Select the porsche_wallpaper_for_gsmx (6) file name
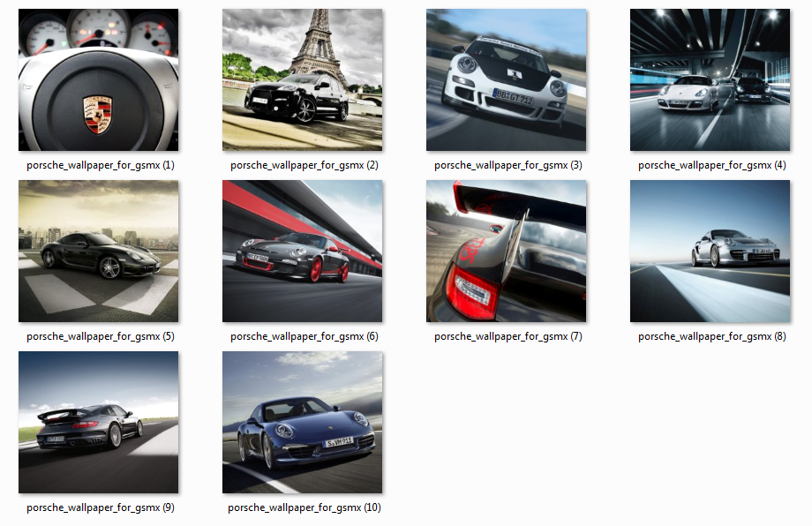Image resolution: width=812 pixels, height=526 pixels. click(304, 336)
